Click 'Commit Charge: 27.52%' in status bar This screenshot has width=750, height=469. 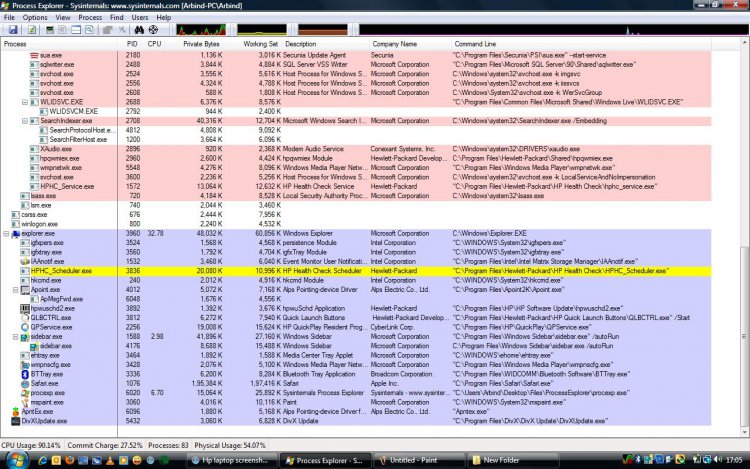(x=105, y=445)
